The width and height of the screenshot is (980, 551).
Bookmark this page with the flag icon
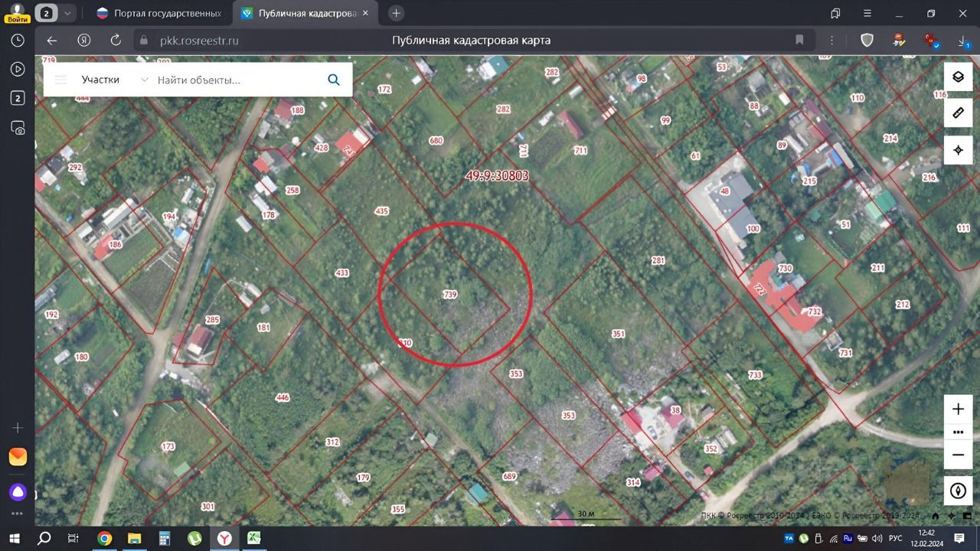(799, 40)
